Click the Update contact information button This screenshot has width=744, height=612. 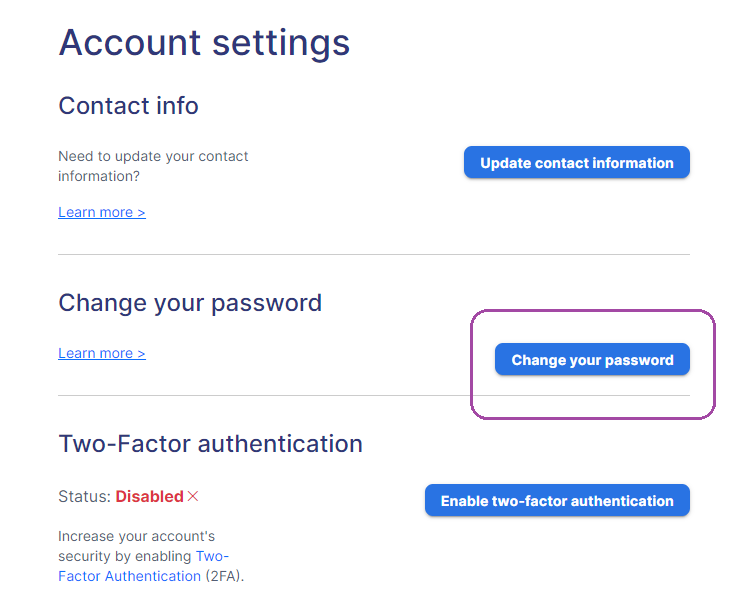click(577, 162)
